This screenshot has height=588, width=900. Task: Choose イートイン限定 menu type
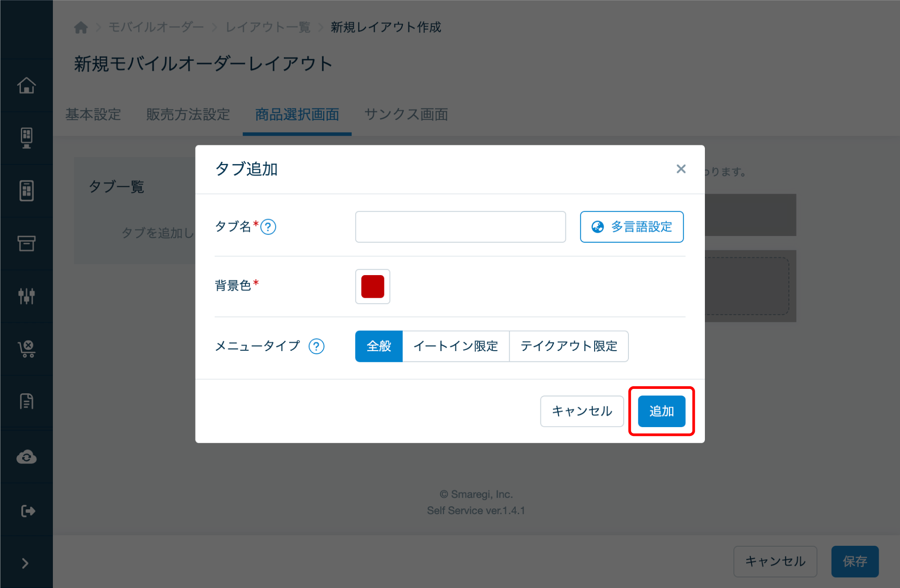click(x=456, y=346)
